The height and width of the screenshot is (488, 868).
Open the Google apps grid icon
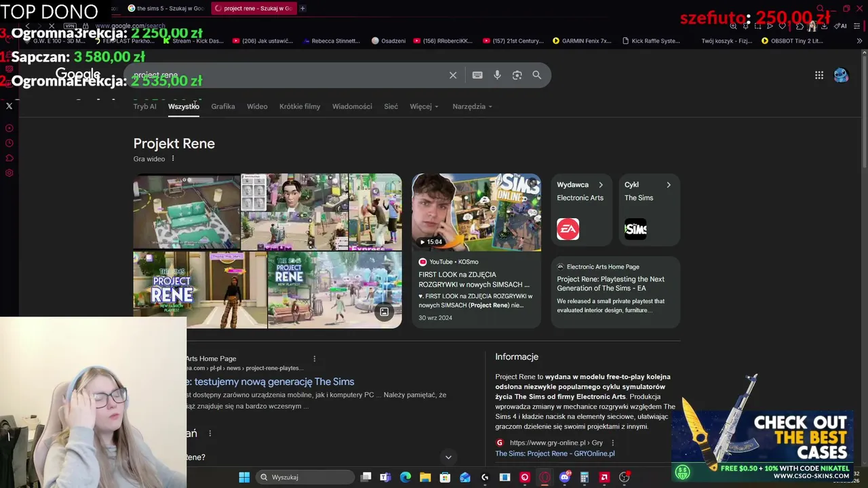[819, 75]
